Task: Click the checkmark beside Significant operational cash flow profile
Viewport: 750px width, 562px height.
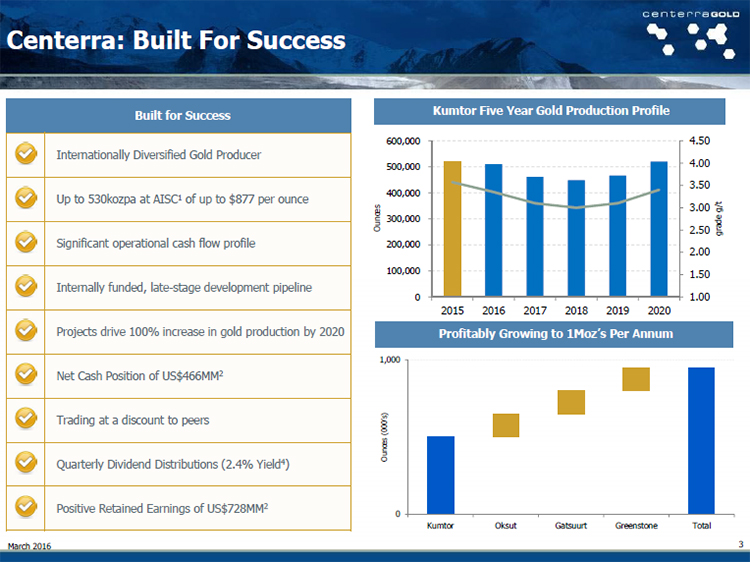Action: click(x=26, y=242)
